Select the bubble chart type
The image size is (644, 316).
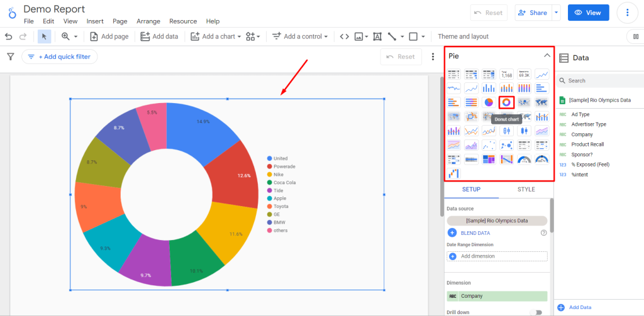pos(506,145)
